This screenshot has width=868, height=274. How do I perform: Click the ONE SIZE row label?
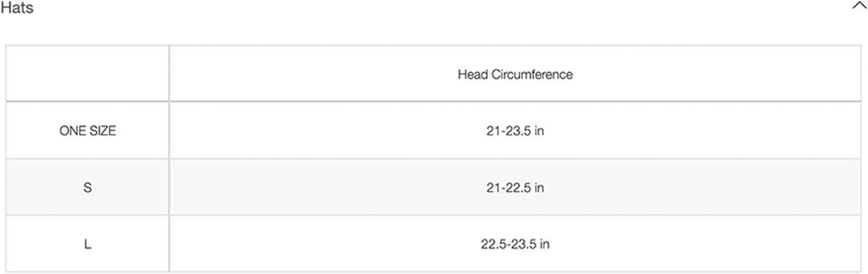pyautogui.click(x=87, y=131)
